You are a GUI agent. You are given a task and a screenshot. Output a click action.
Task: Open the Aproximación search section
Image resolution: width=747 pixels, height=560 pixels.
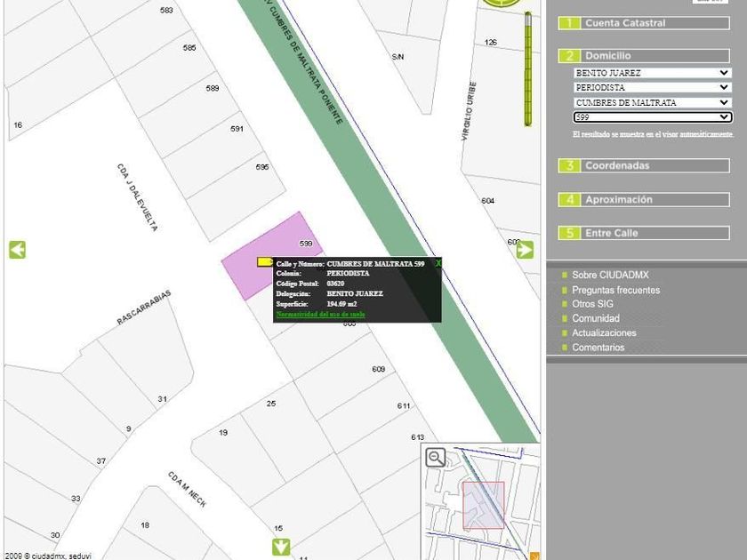[644, 200]
